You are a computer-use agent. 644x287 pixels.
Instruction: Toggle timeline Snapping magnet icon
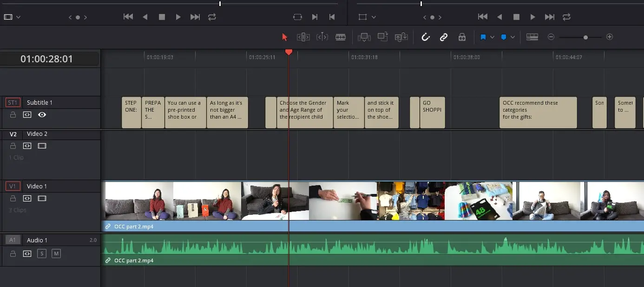(425, 37)
